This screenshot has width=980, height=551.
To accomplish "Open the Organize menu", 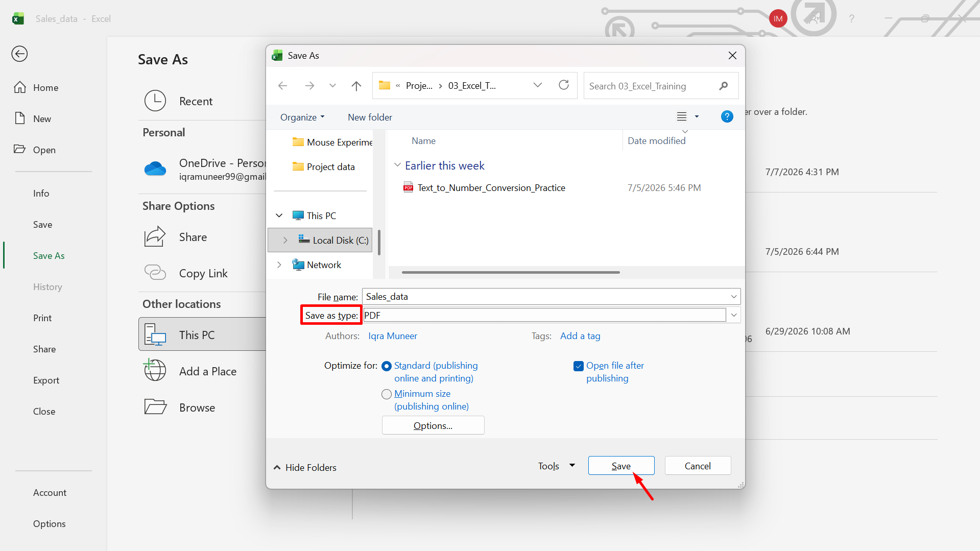I will [302, 117].
